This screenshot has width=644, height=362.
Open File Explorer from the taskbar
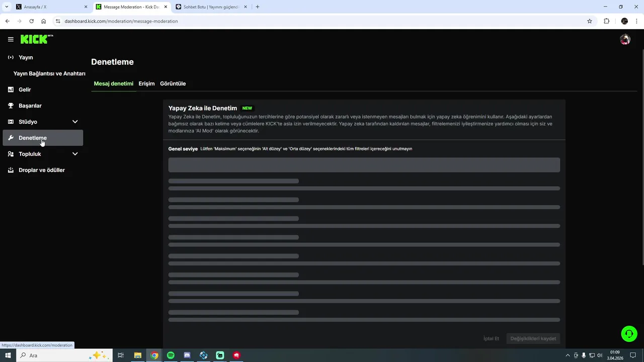tap(137, 355)
